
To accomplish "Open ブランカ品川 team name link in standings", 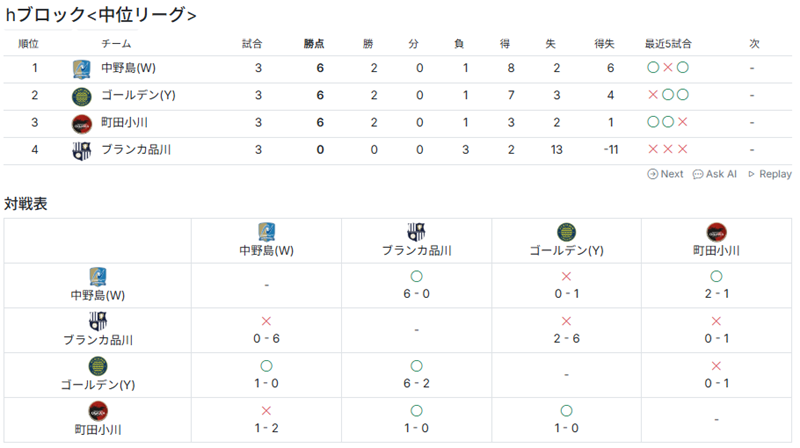I will (x=136, y=150).
